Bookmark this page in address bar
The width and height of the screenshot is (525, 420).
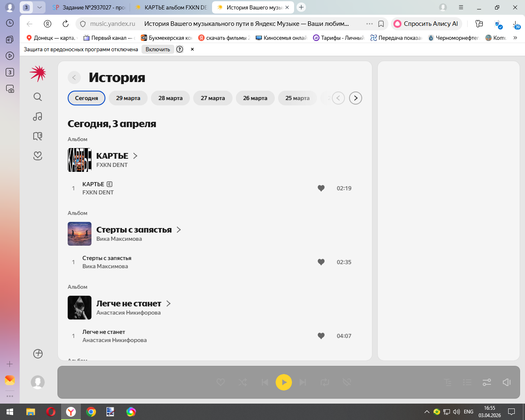(381, 24)
